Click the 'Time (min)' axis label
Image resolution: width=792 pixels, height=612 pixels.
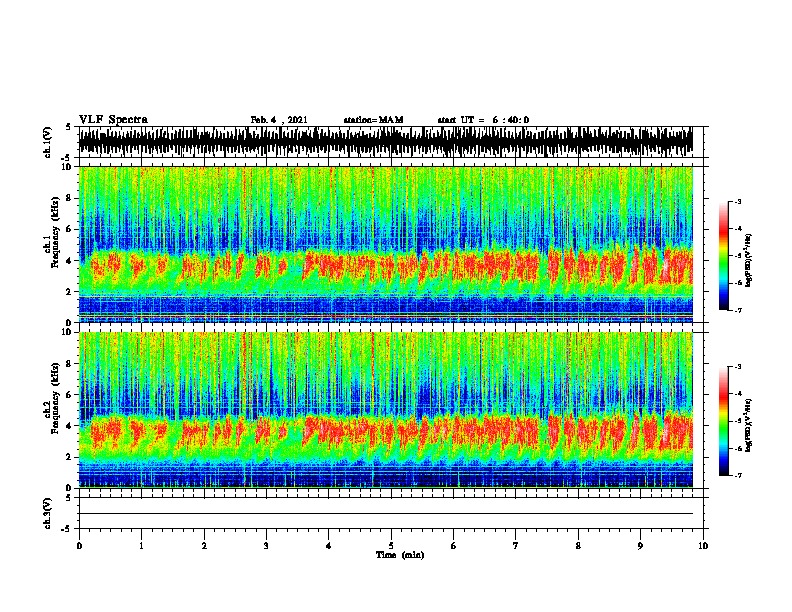click(x=400, y=555)
